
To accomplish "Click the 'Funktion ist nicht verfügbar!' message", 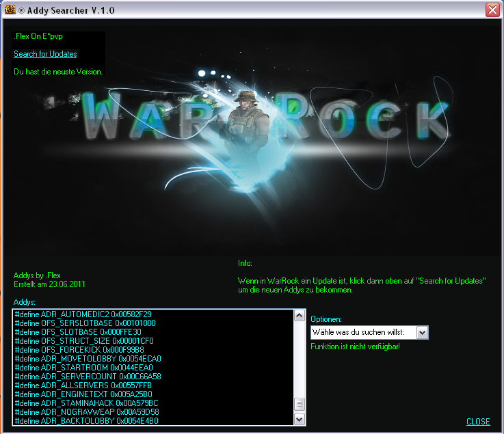I will tap(355, 347).
